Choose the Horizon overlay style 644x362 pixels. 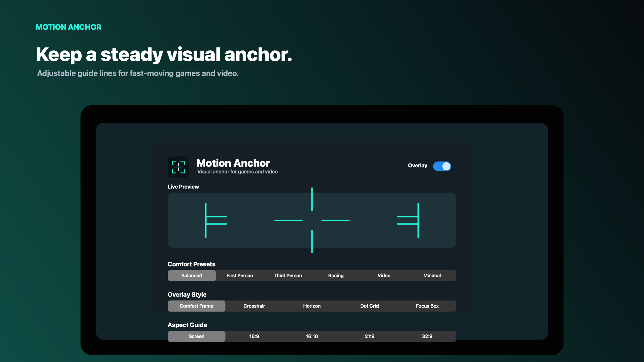[312, 306]
